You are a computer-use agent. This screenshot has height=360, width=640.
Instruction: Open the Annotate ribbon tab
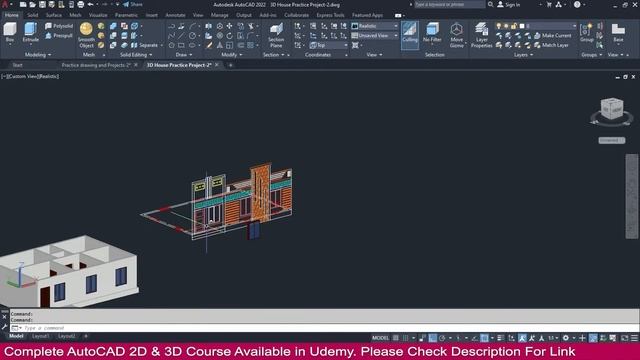(175, 15)
